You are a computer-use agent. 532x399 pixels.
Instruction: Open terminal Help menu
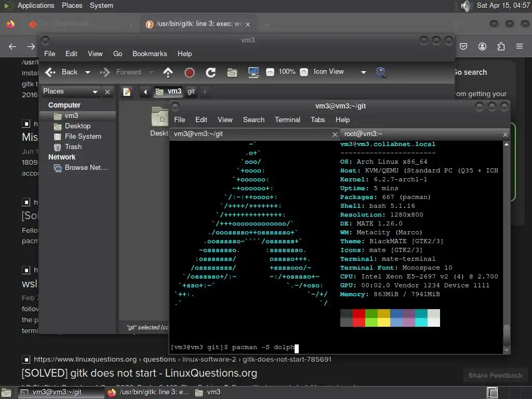coord(342,120)
